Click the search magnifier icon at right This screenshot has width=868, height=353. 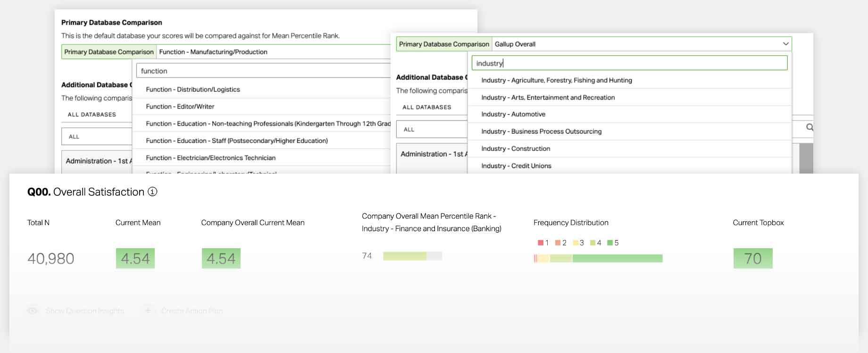pyautogui.click(x=810, y=127)
